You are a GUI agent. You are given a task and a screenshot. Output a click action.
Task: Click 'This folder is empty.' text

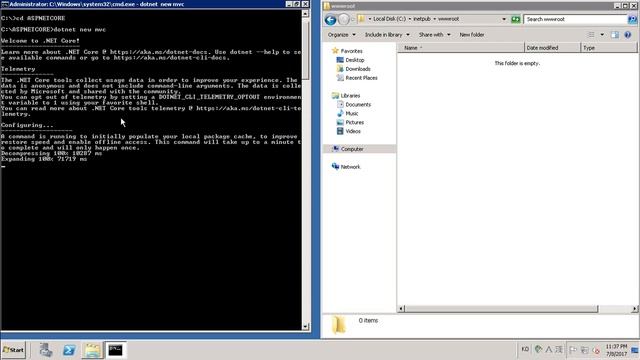pyautogui.click(x=517, y=63)
